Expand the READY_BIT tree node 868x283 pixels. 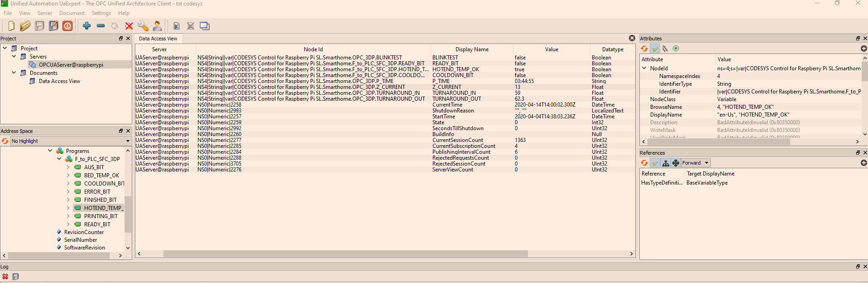click(x=68, y=224)
